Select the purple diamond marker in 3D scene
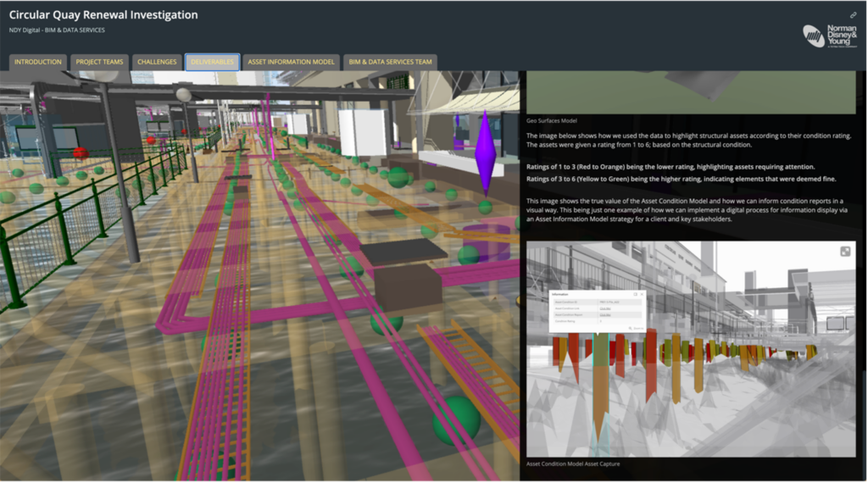This screenshot has width=868, height=483. (486, 153)
